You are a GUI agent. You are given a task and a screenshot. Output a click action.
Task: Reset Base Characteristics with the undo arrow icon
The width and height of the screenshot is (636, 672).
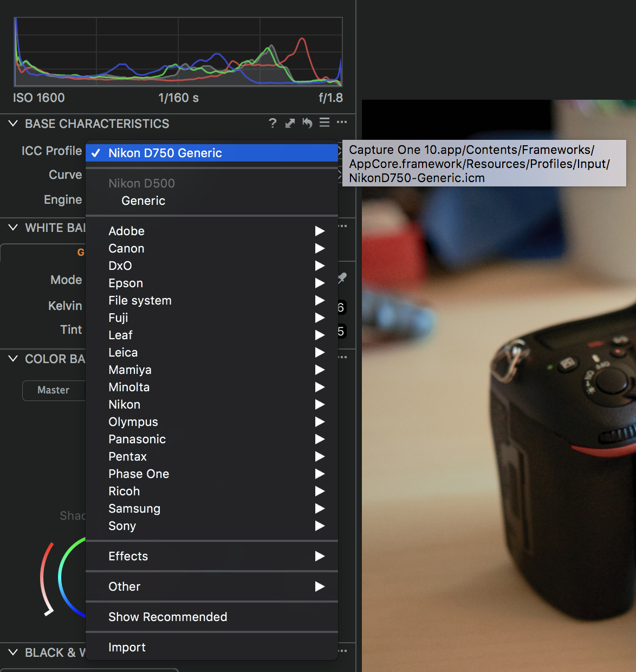[307, 123]
